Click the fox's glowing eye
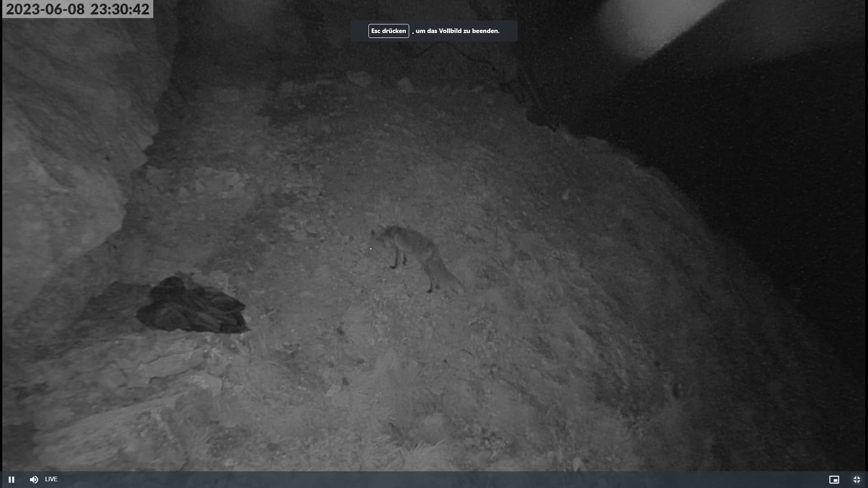 pos(371,249)
